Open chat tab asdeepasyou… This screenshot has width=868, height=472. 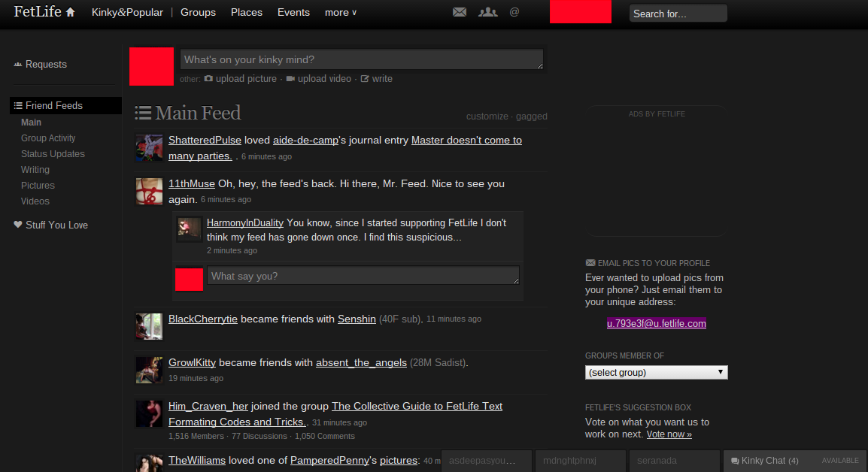(x=487, y=461)
